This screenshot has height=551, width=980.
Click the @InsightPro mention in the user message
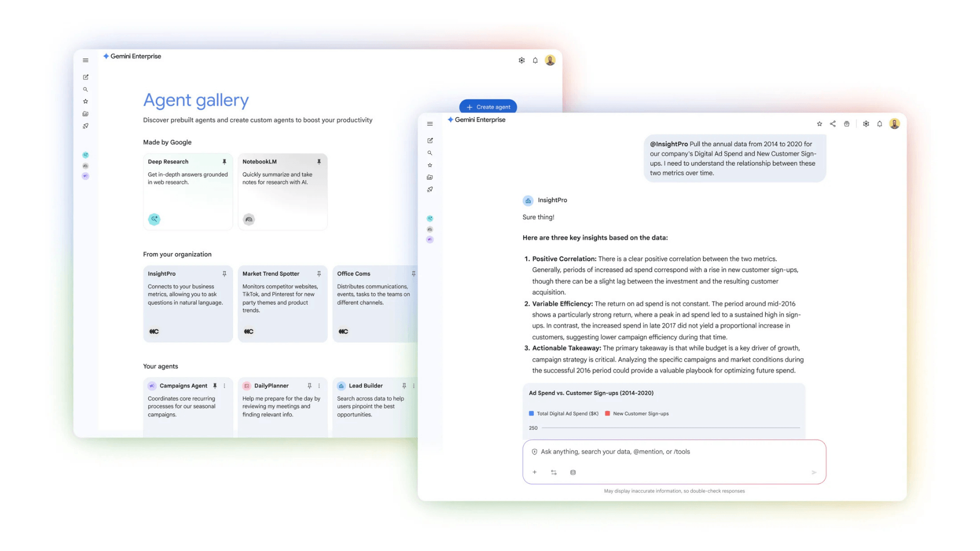(669, 144)
